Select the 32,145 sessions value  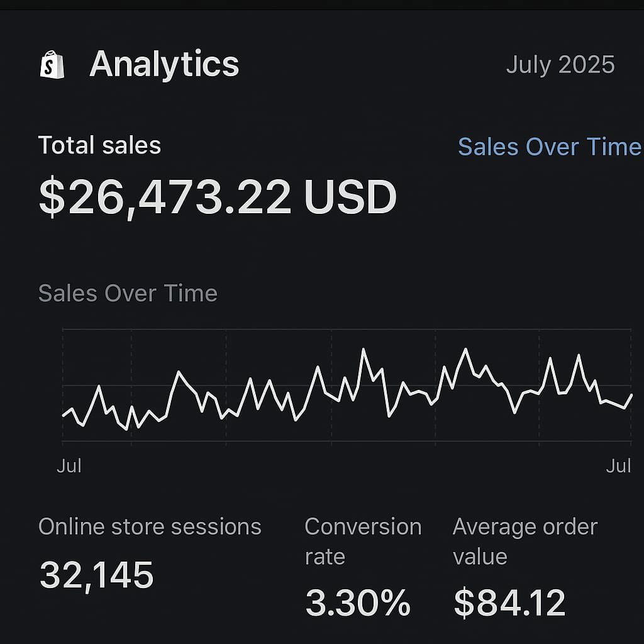(x=96, y=574)
